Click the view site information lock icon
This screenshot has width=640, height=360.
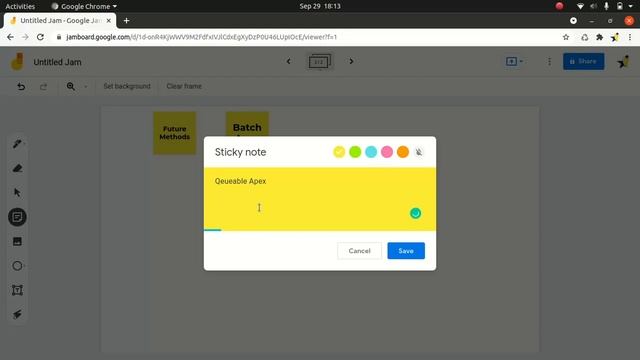(x=59, y=37)
